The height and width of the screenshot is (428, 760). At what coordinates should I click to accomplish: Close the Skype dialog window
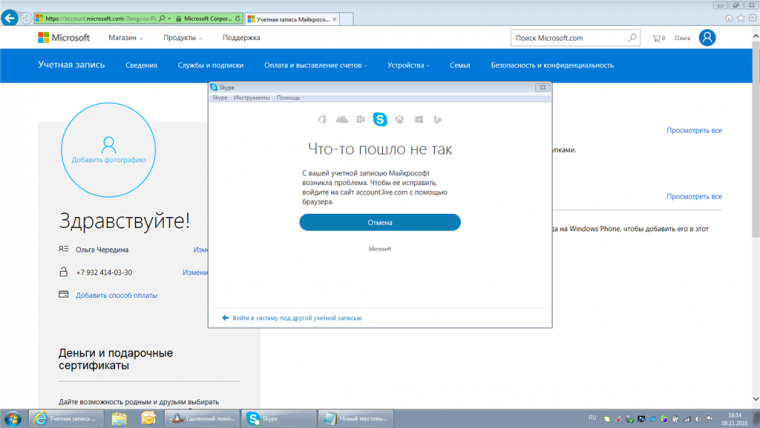coord(542,88)
